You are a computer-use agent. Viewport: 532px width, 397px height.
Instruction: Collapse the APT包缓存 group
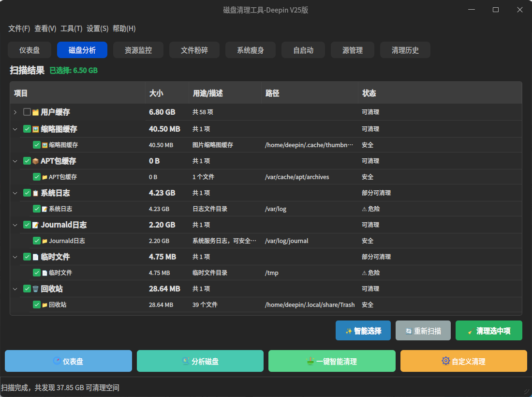[x=15, y=161]
